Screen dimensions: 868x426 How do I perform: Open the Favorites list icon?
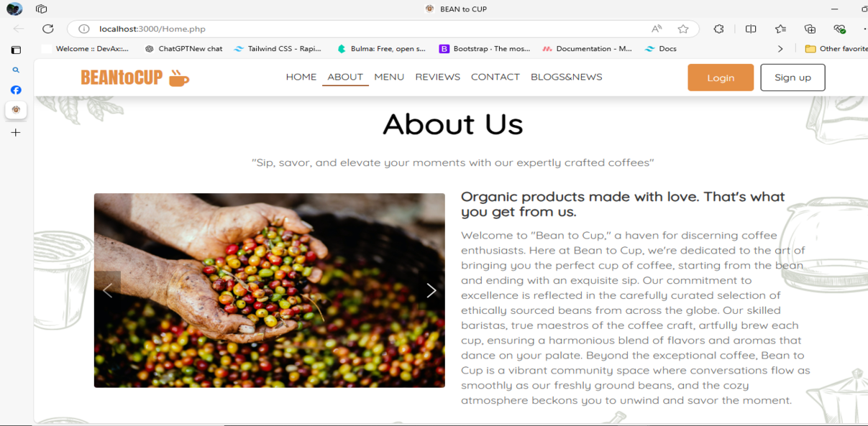[780, 29]
